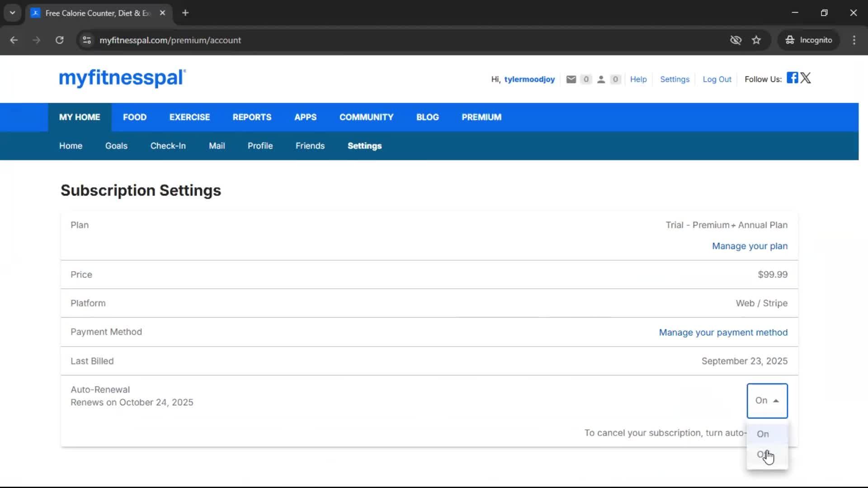The image size is (868, 488).
Task: Open the PREMIUM main tab
Action: click(x=481, y=117)
